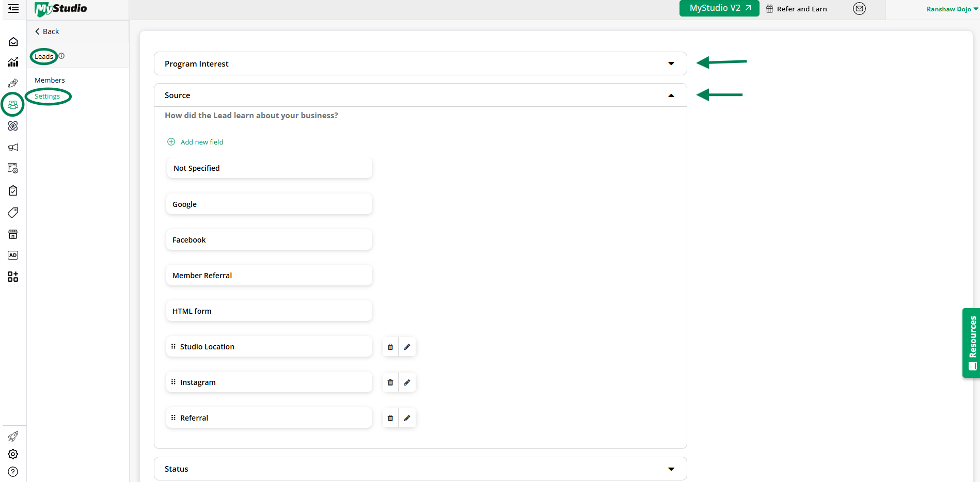Select the clipboard tasks icon
Image resolution: width=980 pixels, height=482 pixels.
[13, 190]
